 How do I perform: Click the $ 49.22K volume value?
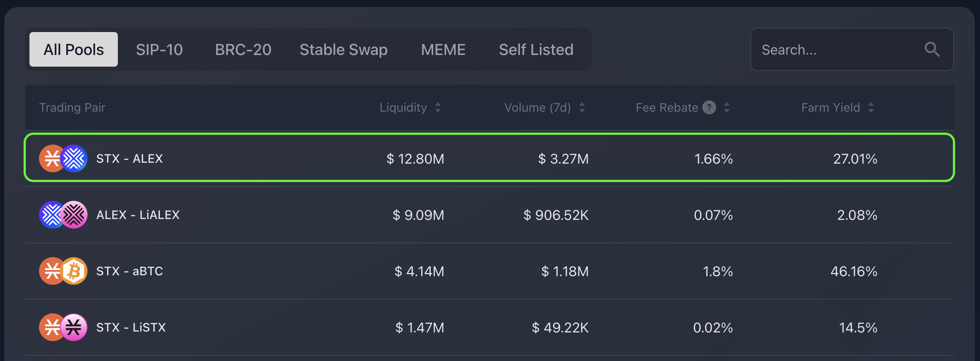point(560,328)
